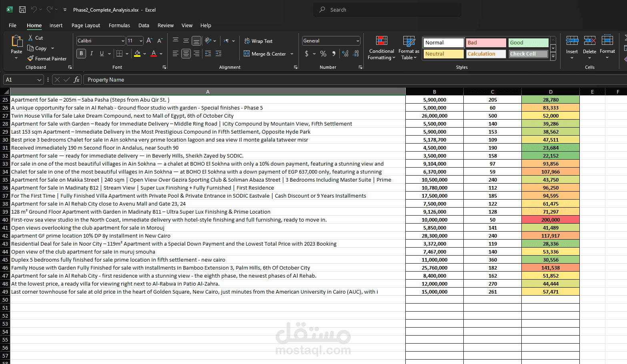Open the Calibri font name dropdown
This screenshot has height=364, width=627.
point(123,41)
